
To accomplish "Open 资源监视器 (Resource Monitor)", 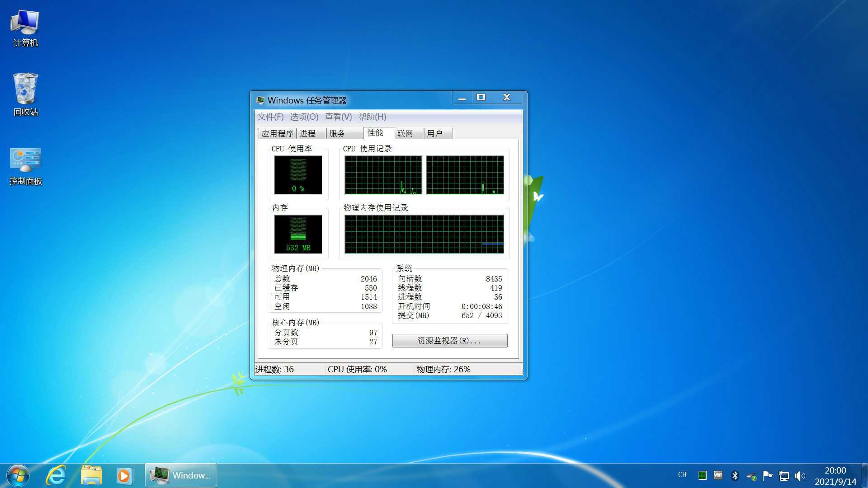I will click(449, 340).
